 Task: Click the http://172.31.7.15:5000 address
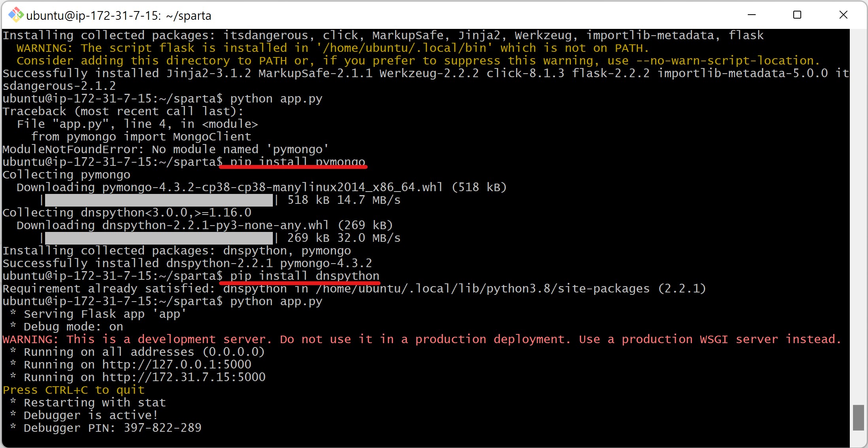(x=184, y=377)
